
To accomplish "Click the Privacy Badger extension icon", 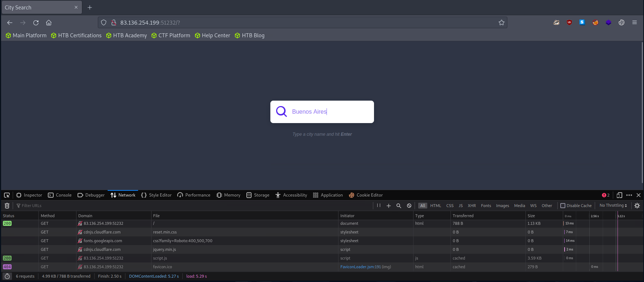I will 556,22.
